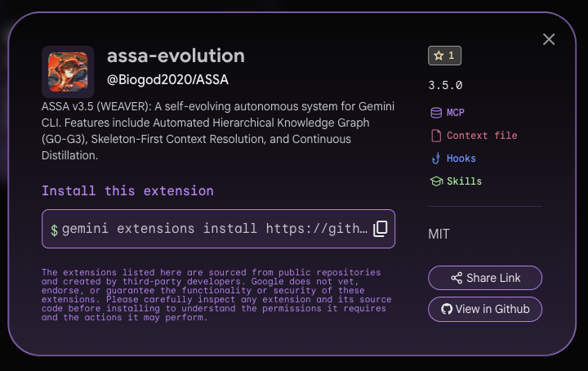Select the Skills label
Image resolution: width=588 pixels, height=371 pixels.
coord(464,181)
